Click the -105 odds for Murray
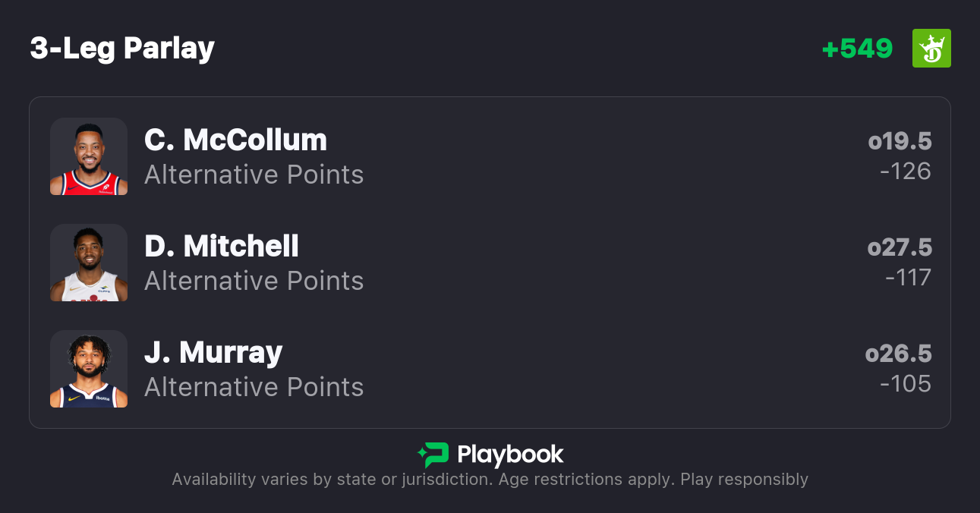 pyautogui.click(x=906, y=384)
